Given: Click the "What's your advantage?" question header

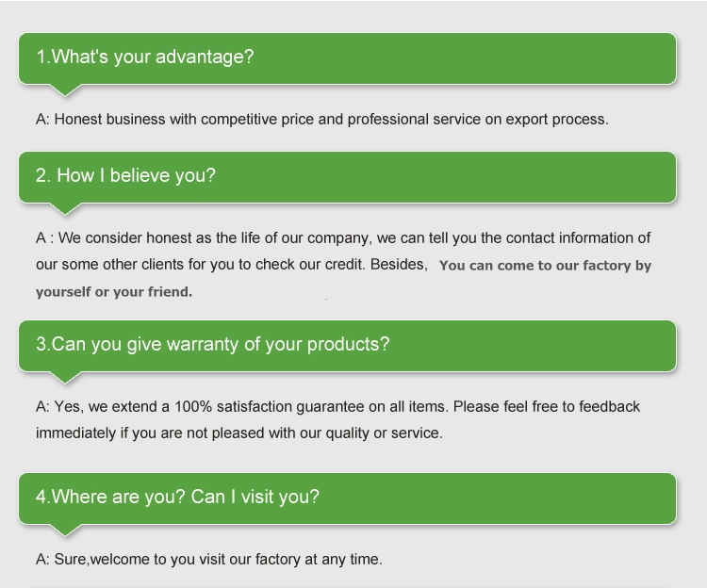Looking at the screenshot, I should [347, 58].
